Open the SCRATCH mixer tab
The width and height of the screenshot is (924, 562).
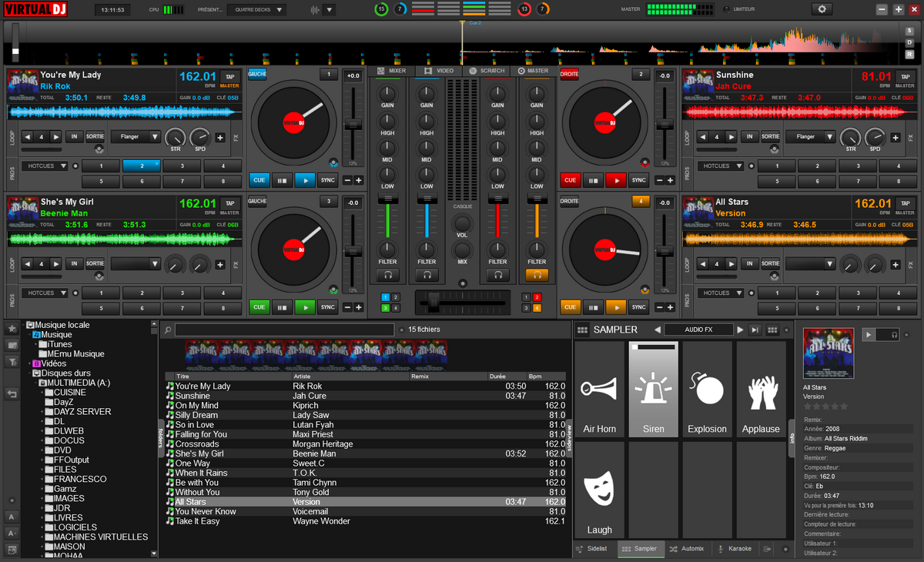(485, 70)
